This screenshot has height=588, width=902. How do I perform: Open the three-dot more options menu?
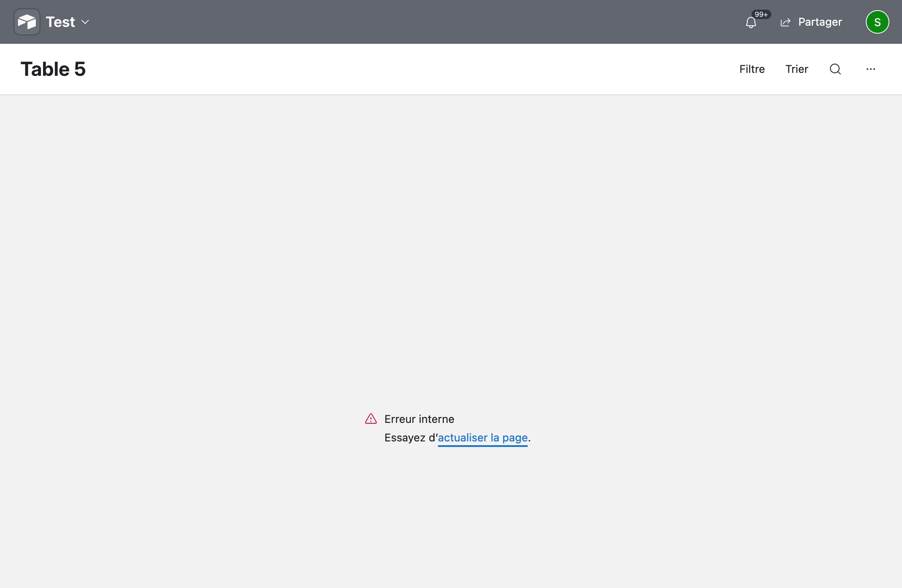tap(871, 69)
